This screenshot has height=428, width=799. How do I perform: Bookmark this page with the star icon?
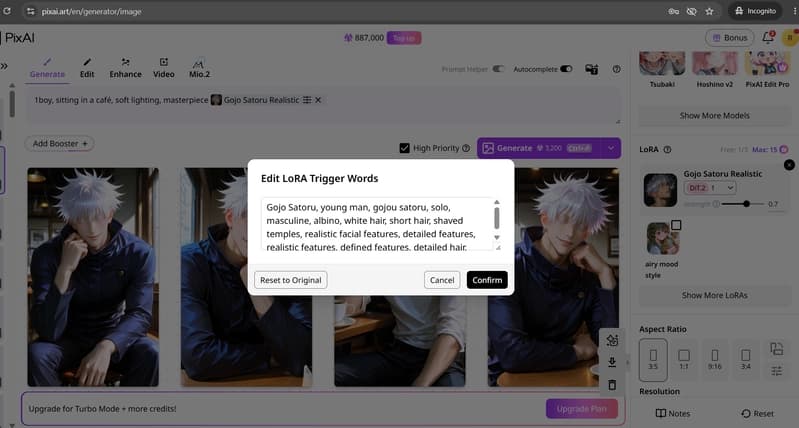(x=709, y=11)
